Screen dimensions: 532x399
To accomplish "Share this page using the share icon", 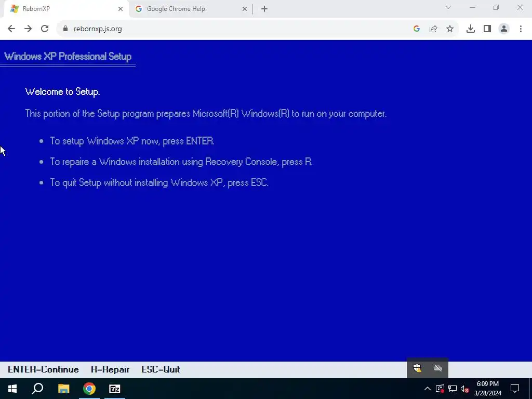I will (x=433, y=29).
